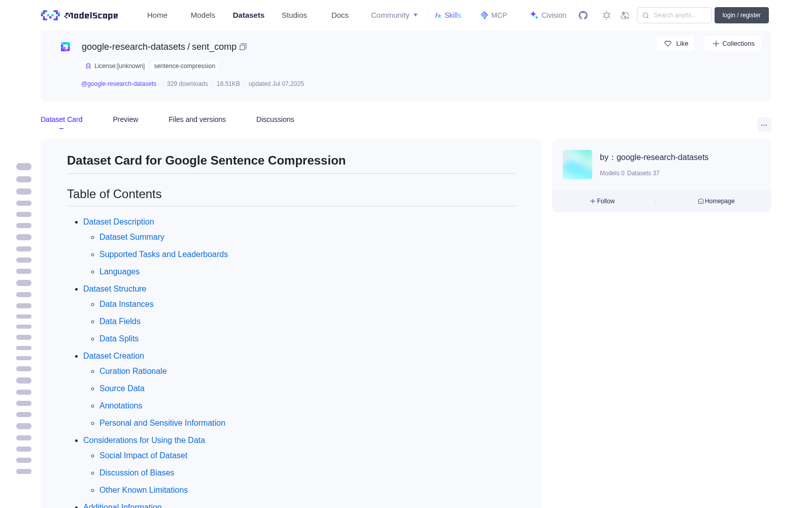Image resolution: width=812 pixels, height=508 pixels.
Task: Jump to Dataset Creation
Action: [x=114, y=356]
